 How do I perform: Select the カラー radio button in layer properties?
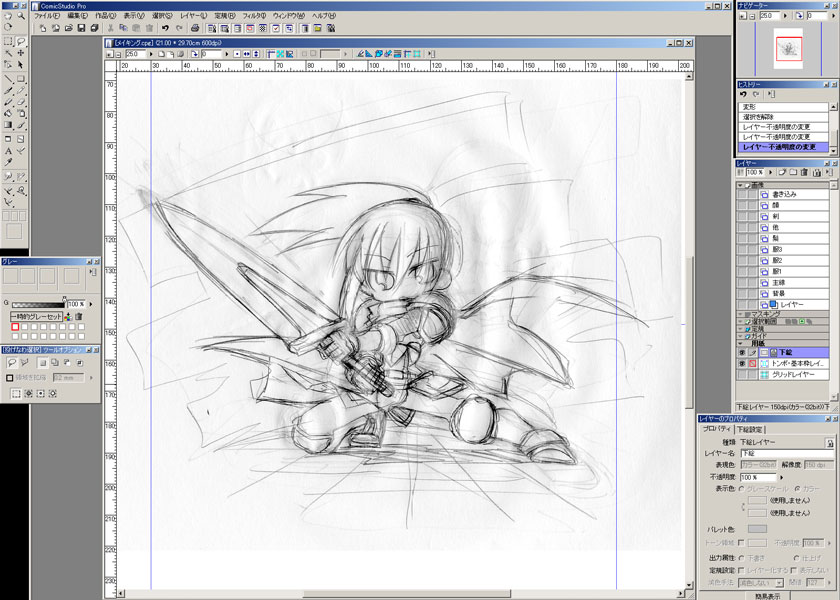(798, 489)
